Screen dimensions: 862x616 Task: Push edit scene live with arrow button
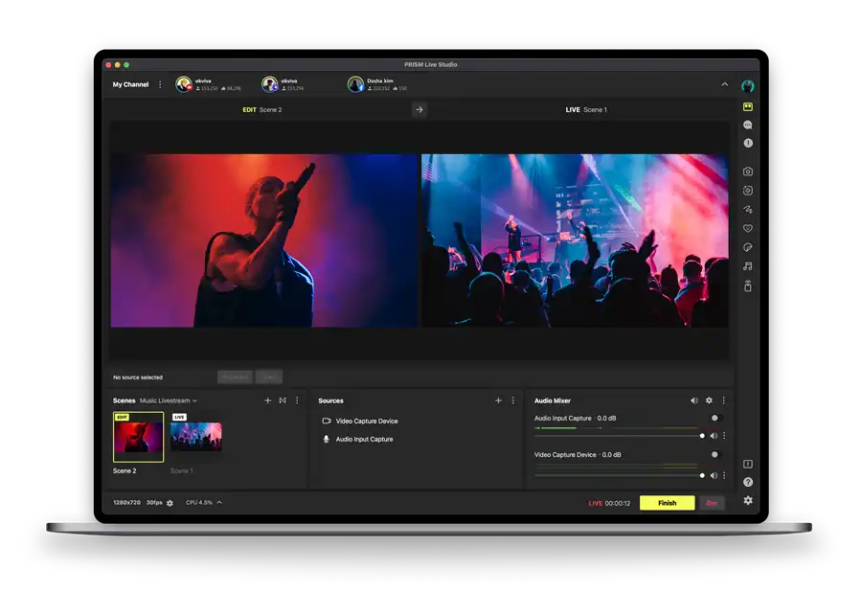click(x=419, y=109)
